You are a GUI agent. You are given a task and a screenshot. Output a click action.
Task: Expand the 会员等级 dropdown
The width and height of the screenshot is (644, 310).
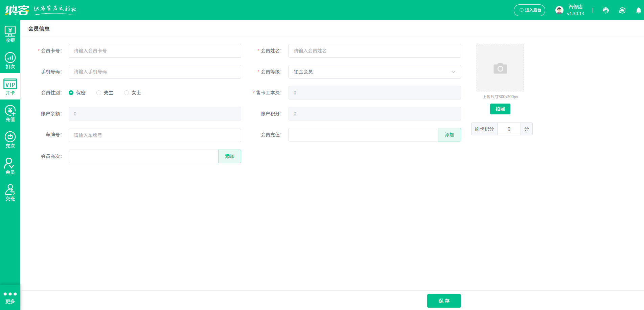tap(374, 72)
